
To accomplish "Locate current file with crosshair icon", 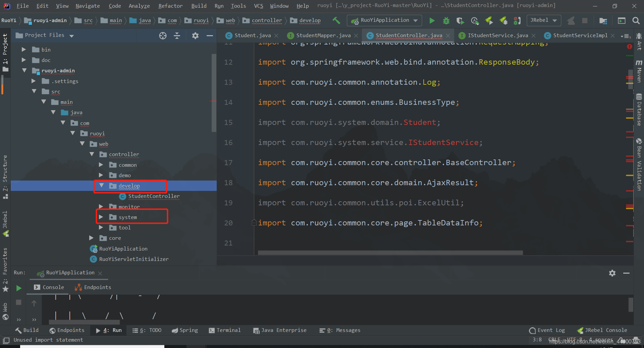I will click(x=163, y=36).
